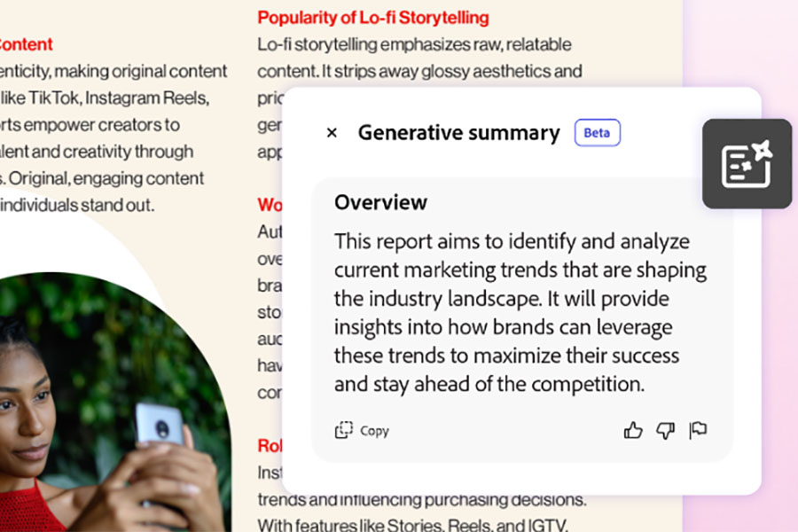Collapse the Generative summary panel
798x532 pixels.
[x=332, y=132]
